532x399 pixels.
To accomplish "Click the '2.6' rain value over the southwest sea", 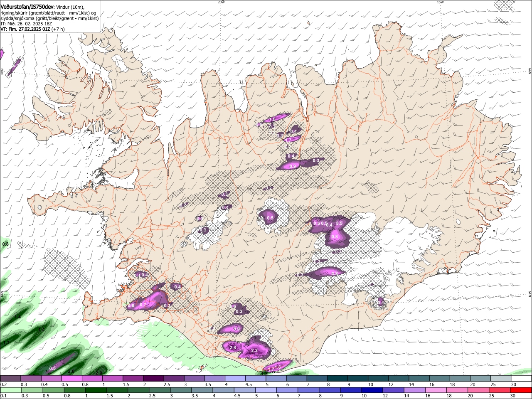I will pyautogui.click(x=71, y=372).
